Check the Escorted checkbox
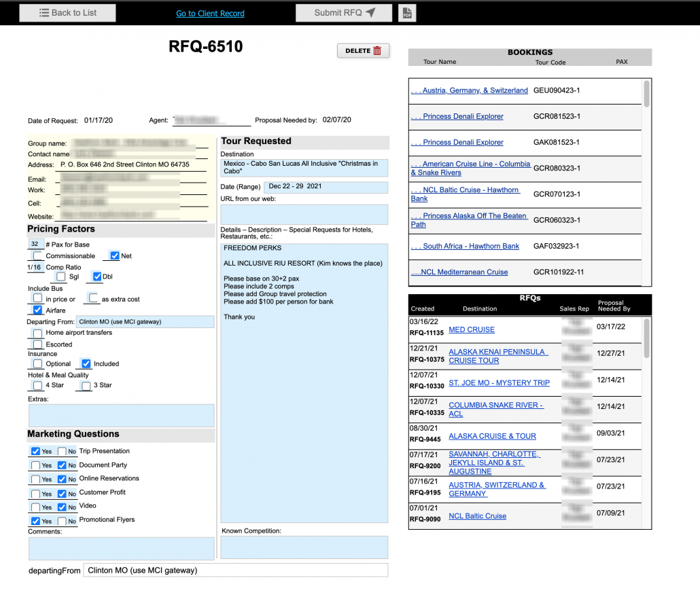 [x=37, y=344]
